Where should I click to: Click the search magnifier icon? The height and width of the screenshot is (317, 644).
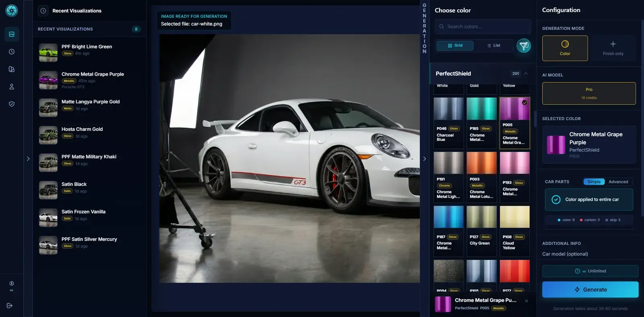[442, 27]
